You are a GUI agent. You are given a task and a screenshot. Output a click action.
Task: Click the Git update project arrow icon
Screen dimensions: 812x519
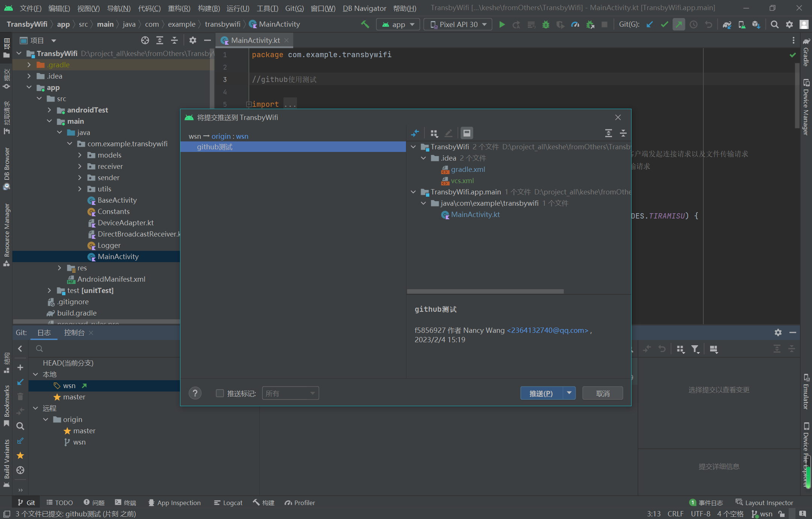(650, 24)
